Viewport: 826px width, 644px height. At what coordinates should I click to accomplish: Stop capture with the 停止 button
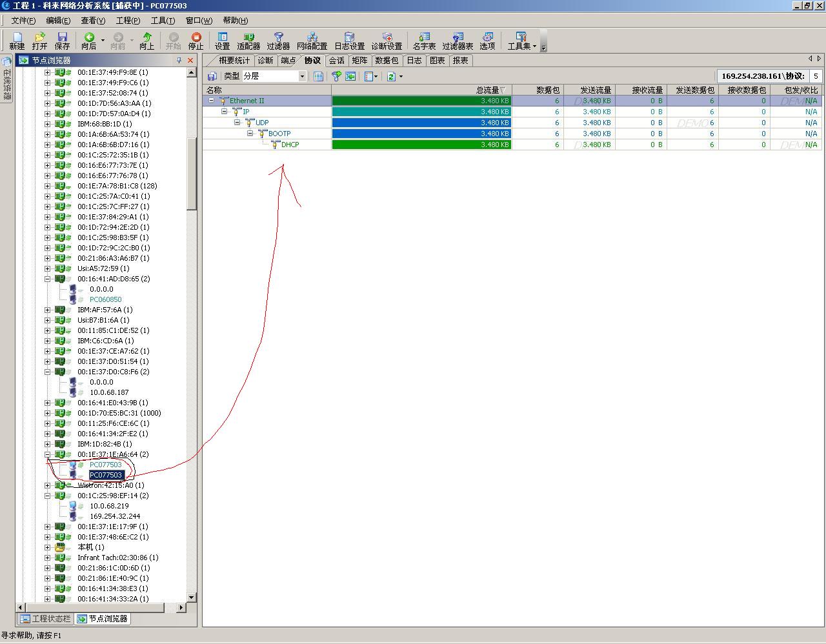(x=196, y=41)
